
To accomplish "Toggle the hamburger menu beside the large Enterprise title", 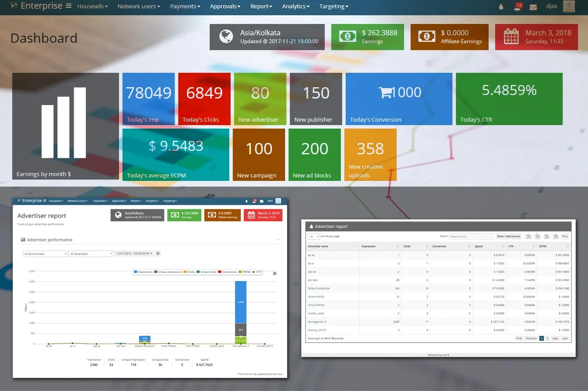I will pos(68,6).
